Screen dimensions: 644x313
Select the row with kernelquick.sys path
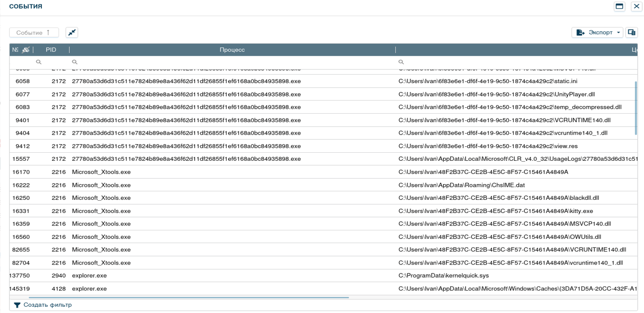point(443,275)
